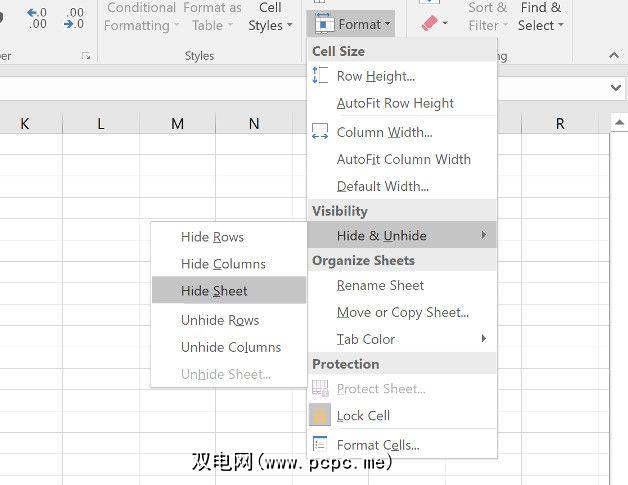Open the Find & Select dropdown
The height and width of the screenshot is (485, 628).
click(541, 17)
